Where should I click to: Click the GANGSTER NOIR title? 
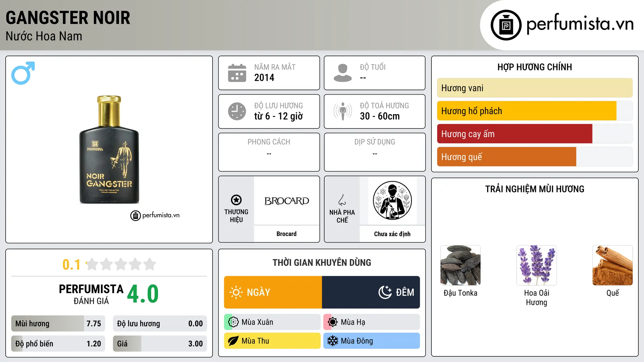pos(68,18)
